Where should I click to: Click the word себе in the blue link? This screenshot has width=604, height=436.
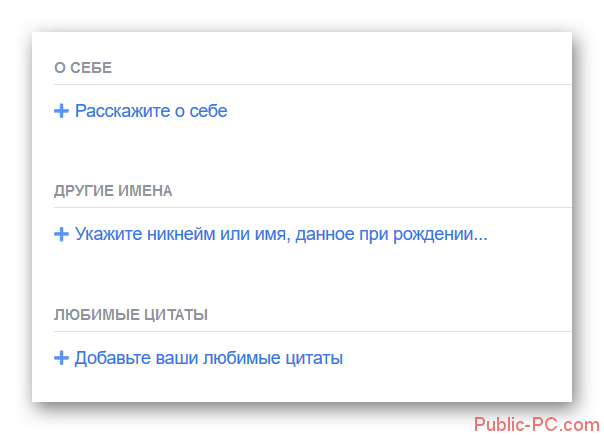(x=208, y=111)
